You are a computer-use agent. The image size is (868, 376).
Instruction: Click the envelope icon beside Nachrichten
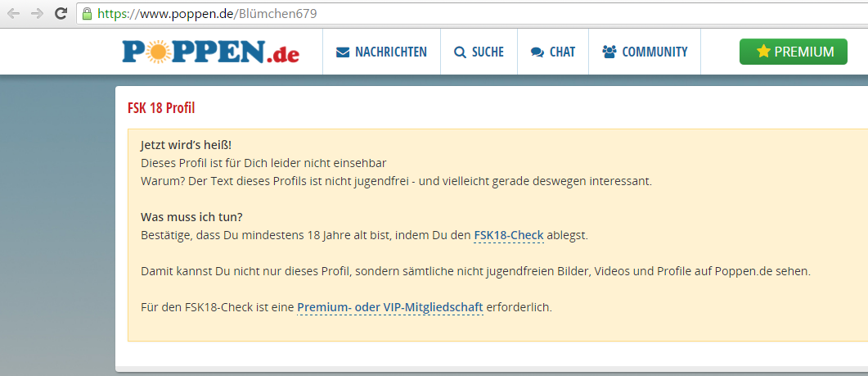point(343,52)
